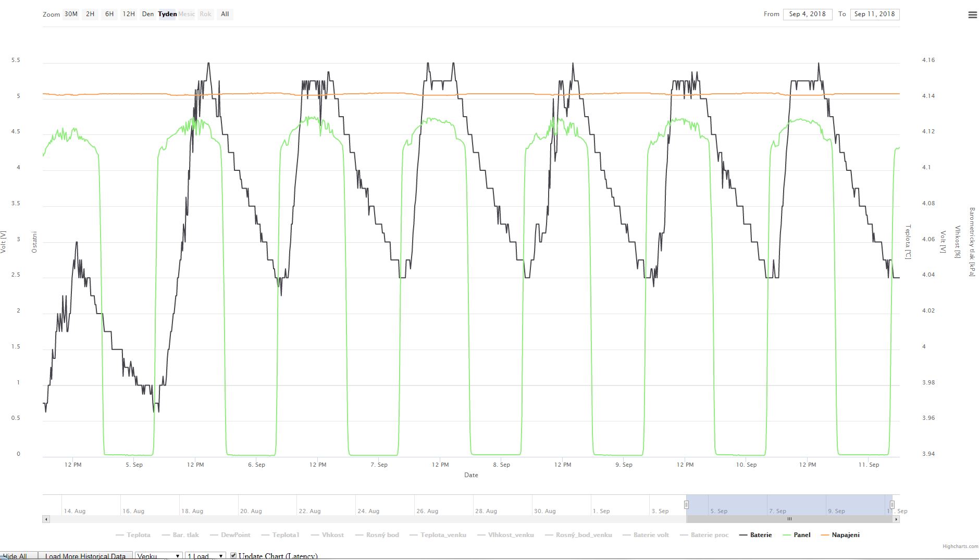Image resolution: width=979 pixels, height=560 pixels.
Task: Grab the left navigator range handle
Action: tap(686, 504)
